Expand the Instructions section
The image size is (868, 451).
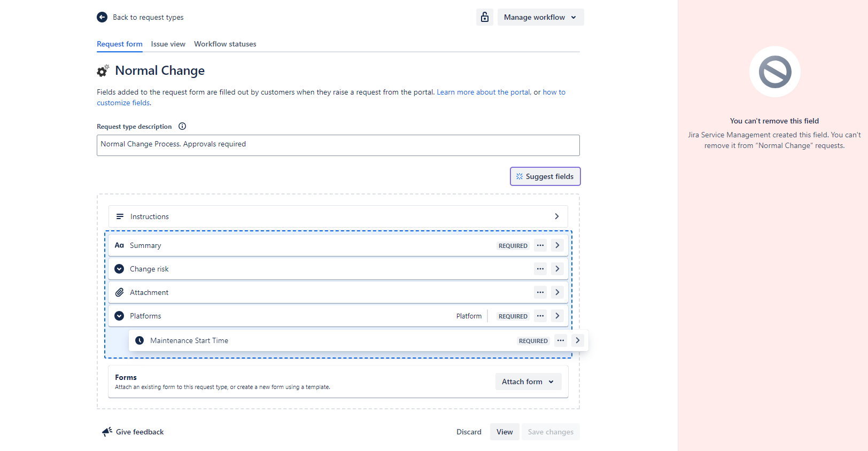(557, 216)
